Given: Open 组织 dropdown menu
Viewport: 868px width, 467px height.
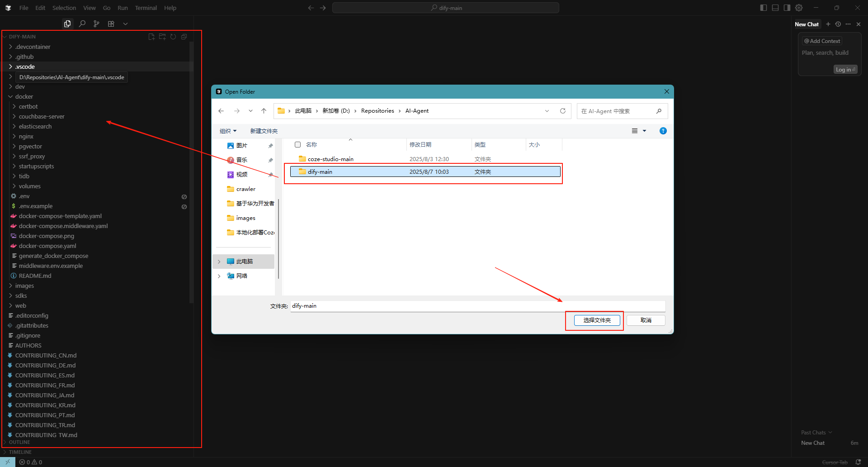Looking at the screenshot, I should pyautogui.click(x=228, y=131).
